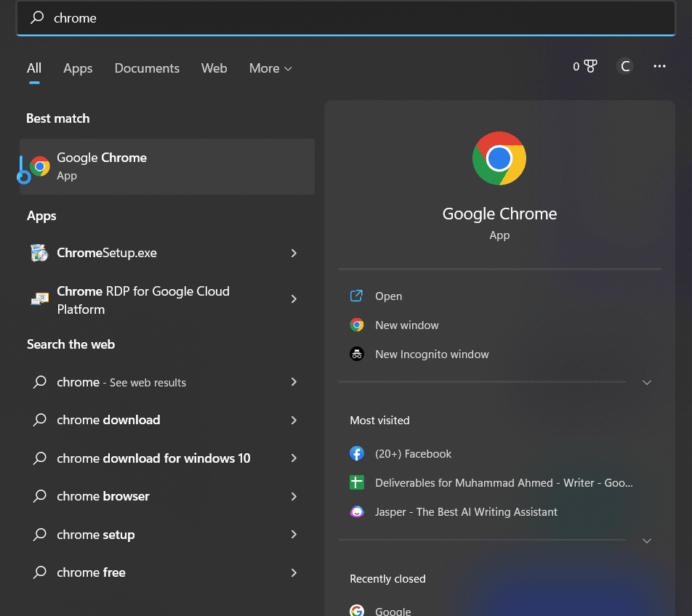Image resolution: width=692 pixels, height=616 pixels.
Task: Click the search box containing 'chrome'
Action: [346, 18]
